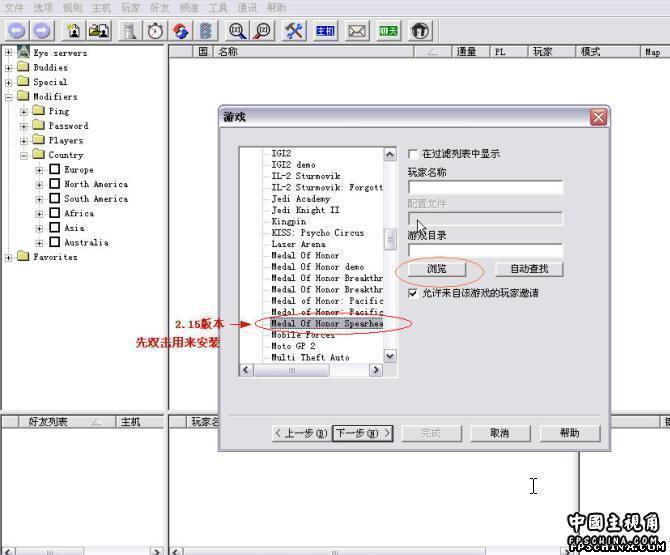Click the 玩家名称 input field
The height and width of the screenshot is (555, 670).
pyautogui.click(x=485, y=188)
